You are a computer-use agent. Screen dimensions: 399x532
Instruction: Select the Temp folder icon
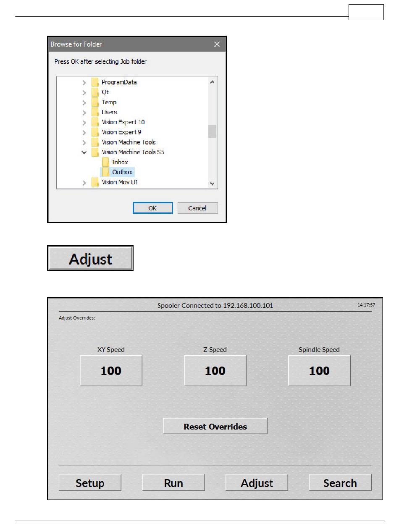[95, 102]
